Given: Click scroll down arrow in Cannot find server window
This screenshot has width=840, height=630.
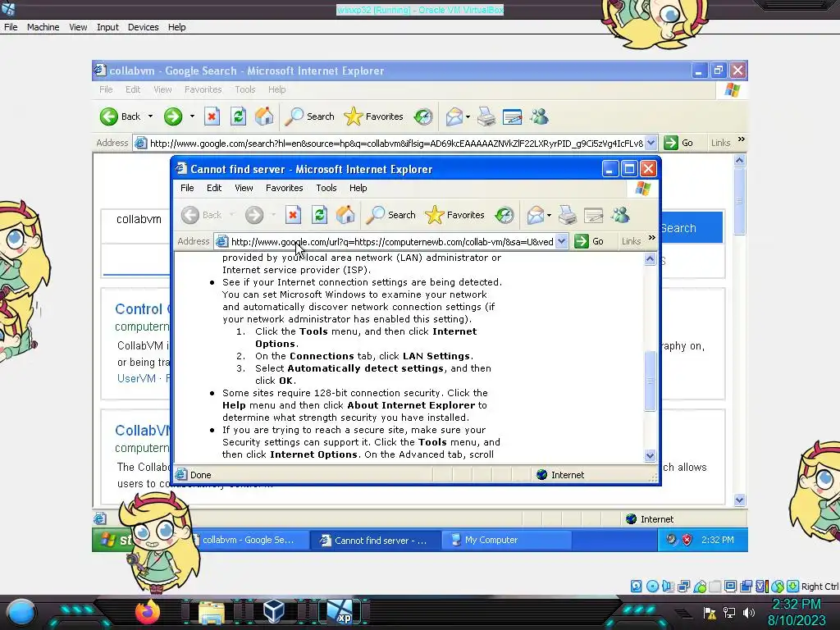Looking at the screenshot, I should pyautogui.click(x=651, y=456).
